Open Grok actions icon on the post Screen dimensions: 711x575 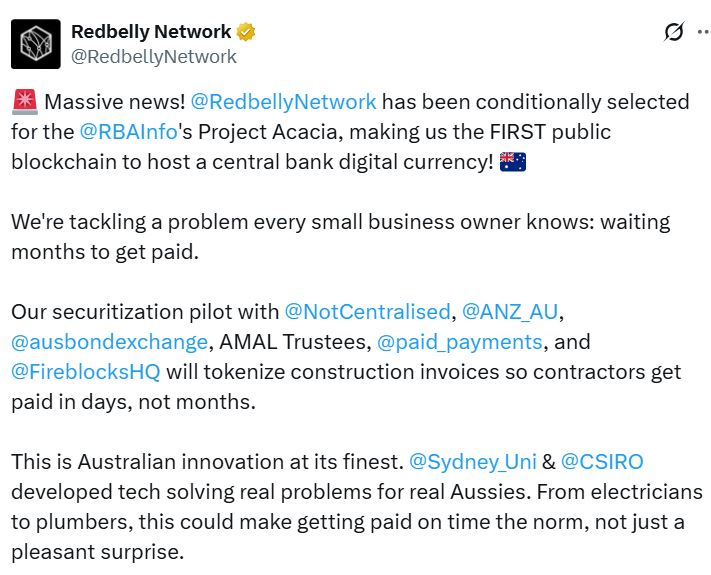pos(674,32)
